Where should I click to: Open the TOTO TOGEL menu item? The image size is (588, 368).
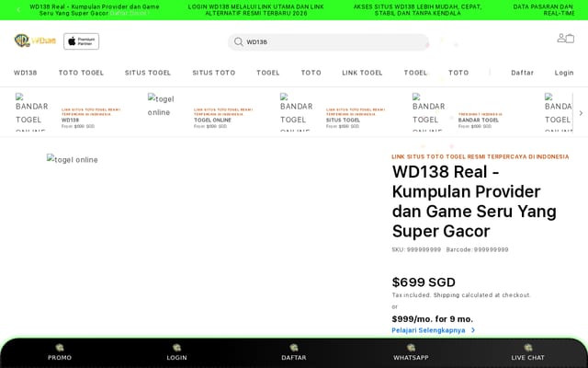tap(81, 73)
